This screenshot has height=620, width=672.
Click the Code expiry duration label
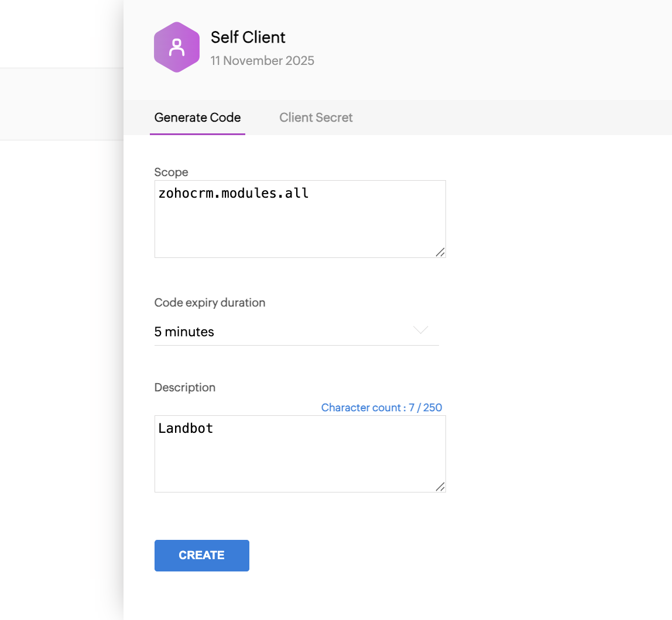[210, 303]
